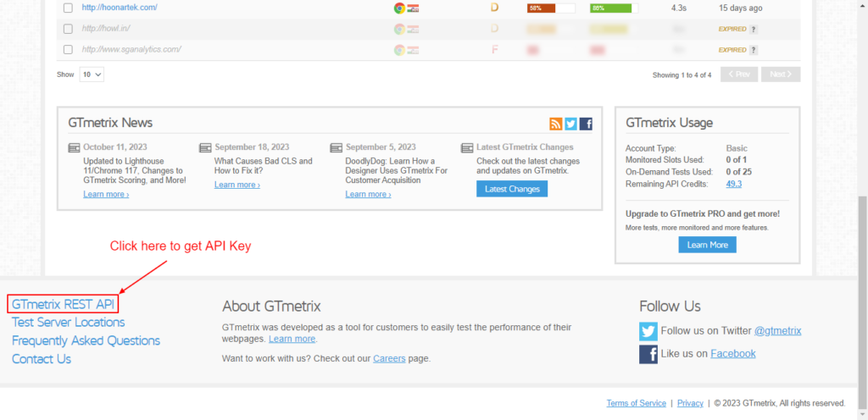The image size is (868, 420).
Task: Open the http://howl.in/ report link
Action: click(x=106, y=28)
